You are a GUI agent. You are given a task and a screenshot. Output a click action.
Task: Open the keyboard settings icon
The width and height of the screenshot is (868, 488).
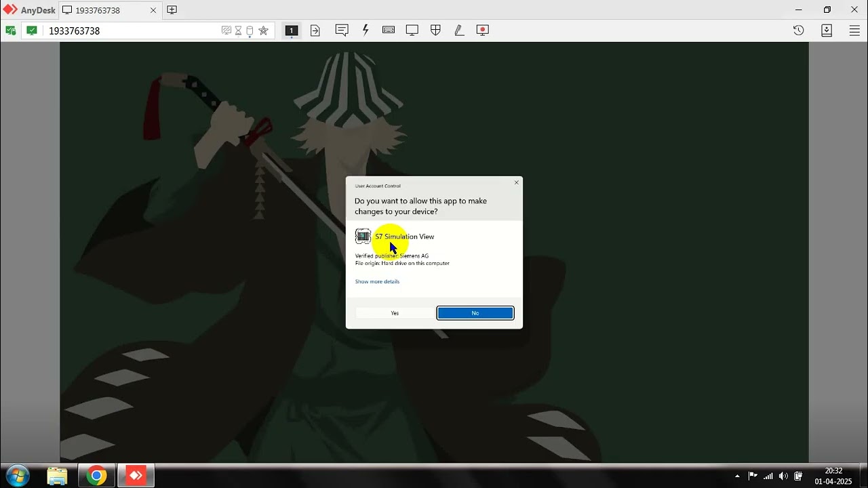tap(389, 30)
